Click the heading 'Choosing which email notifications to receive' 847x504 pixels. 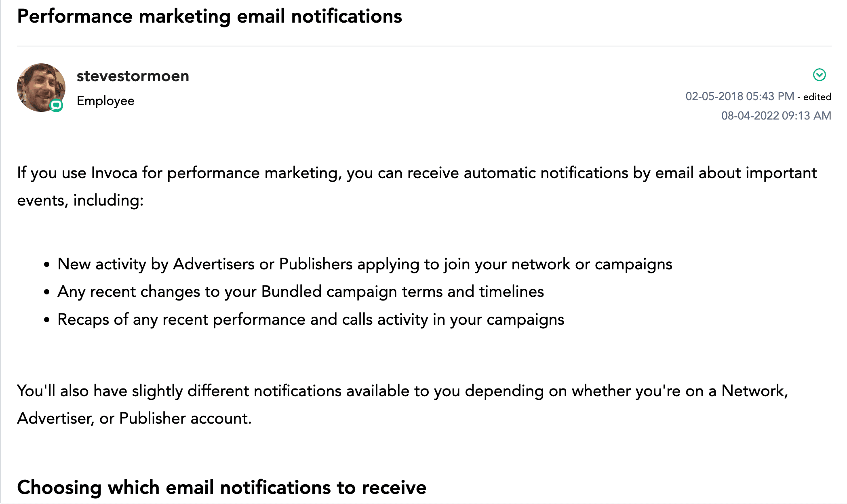tap(222, 487)
